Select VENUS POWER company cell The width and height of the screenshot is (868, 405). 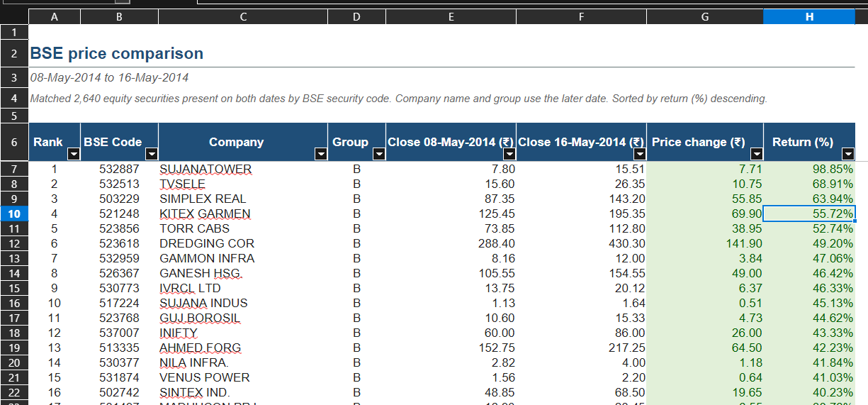point(243,377)
